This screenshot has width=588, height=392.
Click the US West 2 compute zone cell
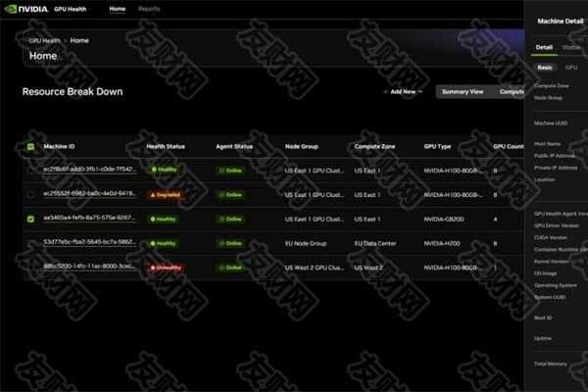368,268
